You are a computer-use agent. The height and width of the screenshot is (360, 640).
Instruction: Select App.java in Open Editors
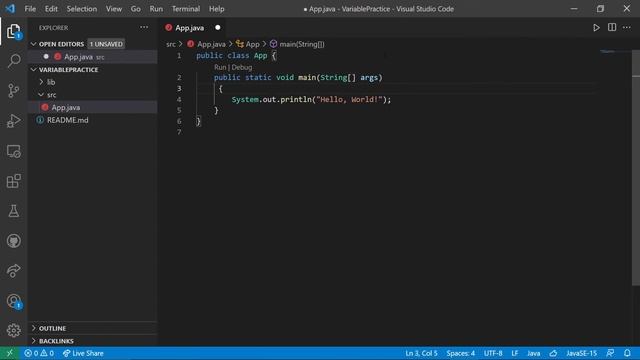click(93, 57)
